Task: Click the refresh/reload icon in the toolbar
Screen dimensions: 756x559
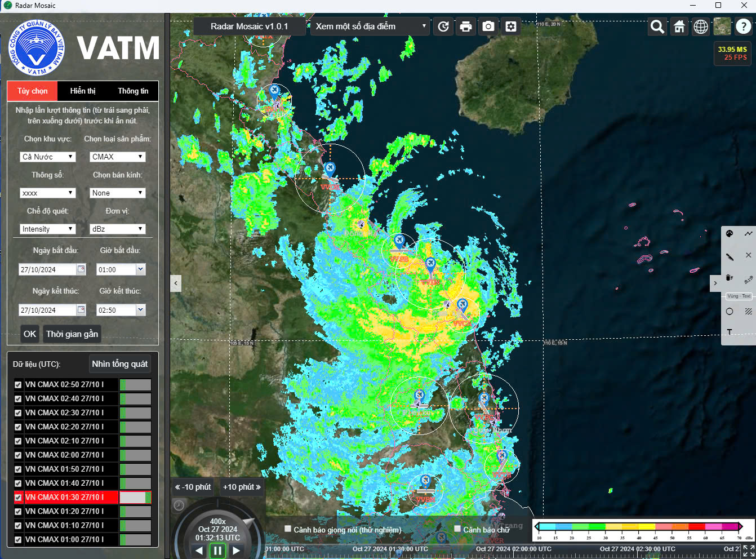Action: click(x=443, y=26)
